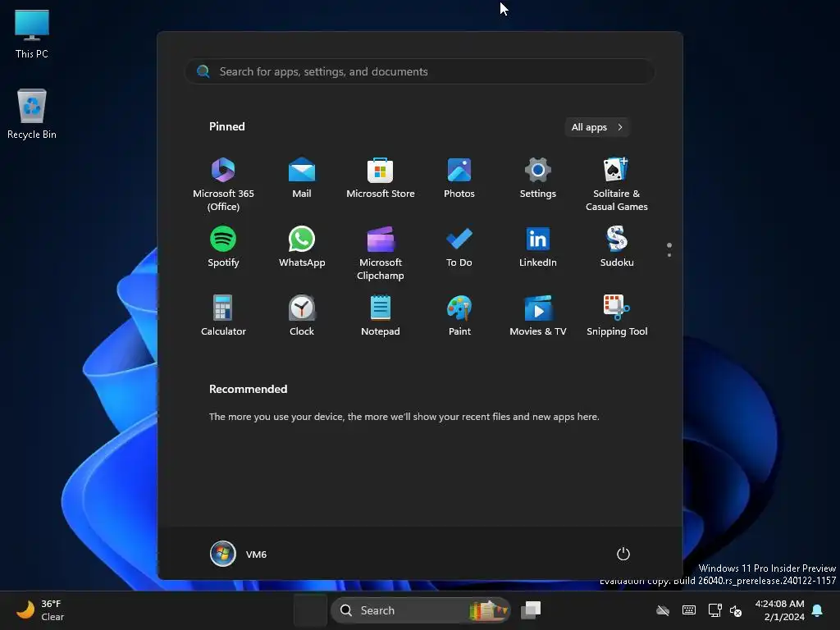This screenshot has width=840, height=630.
Task: Open the To Do app
Action: click(x=459, y=246)
